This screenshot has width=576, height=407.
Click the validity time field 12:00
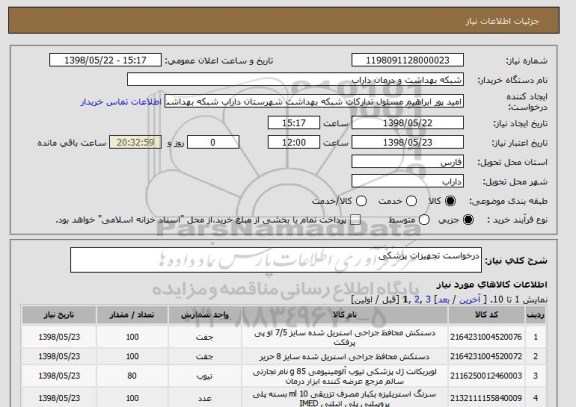click(294, 142)
